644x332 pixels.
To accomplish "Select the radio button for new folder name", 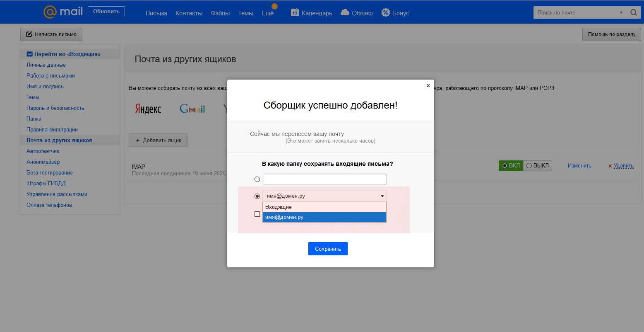I will click(257, 179).
